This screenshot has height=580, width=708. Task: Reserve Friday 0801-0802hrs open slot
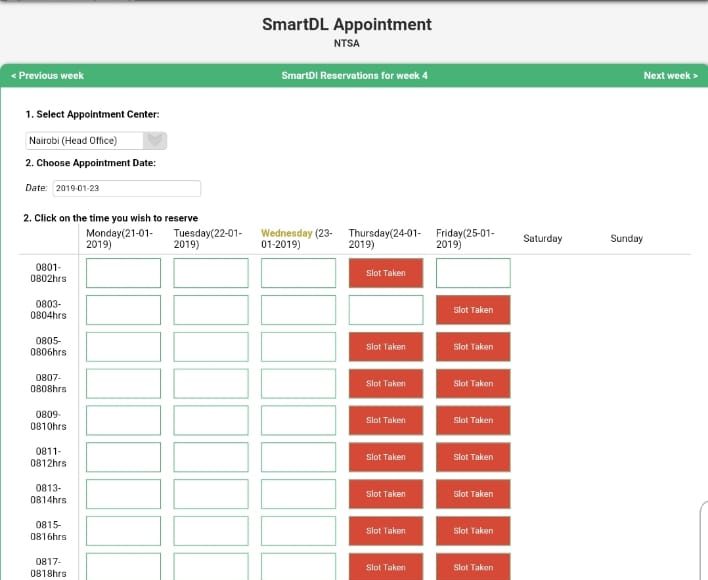[x=473, y=273]
